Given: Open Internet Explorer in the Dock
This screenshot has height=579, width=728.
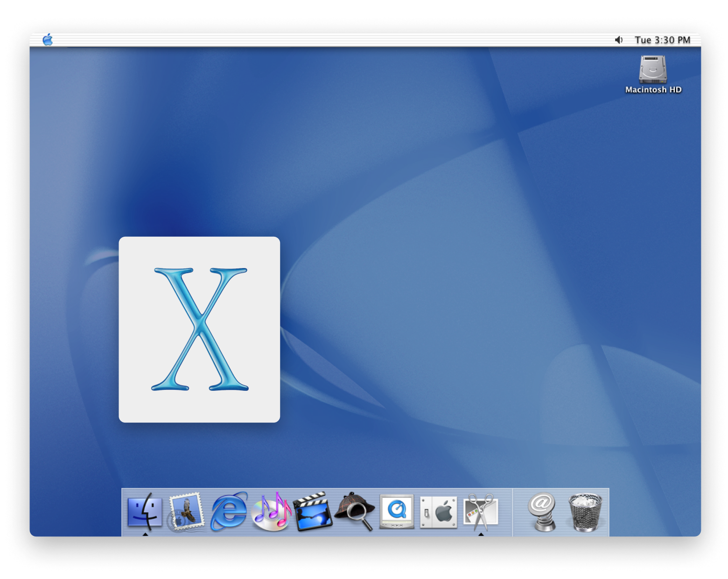Looking at the screenshot, I should [229, 511].
